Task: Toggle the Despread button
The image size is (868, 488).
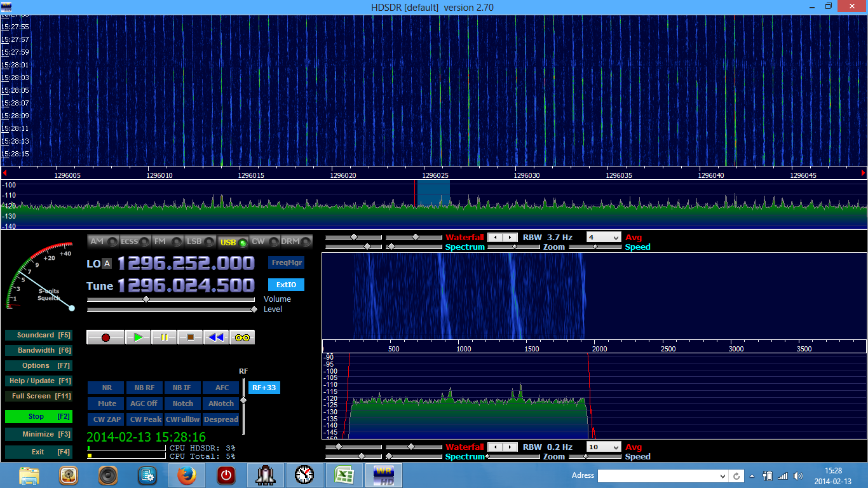Action: pyautogui.click(x=221, y=419)
